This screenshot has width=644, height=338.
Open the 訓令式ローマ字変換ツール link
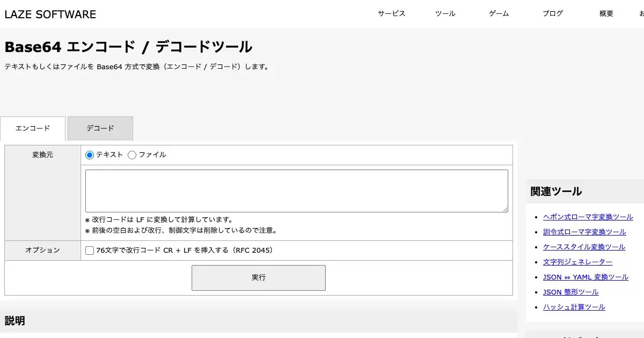[584, 232]
